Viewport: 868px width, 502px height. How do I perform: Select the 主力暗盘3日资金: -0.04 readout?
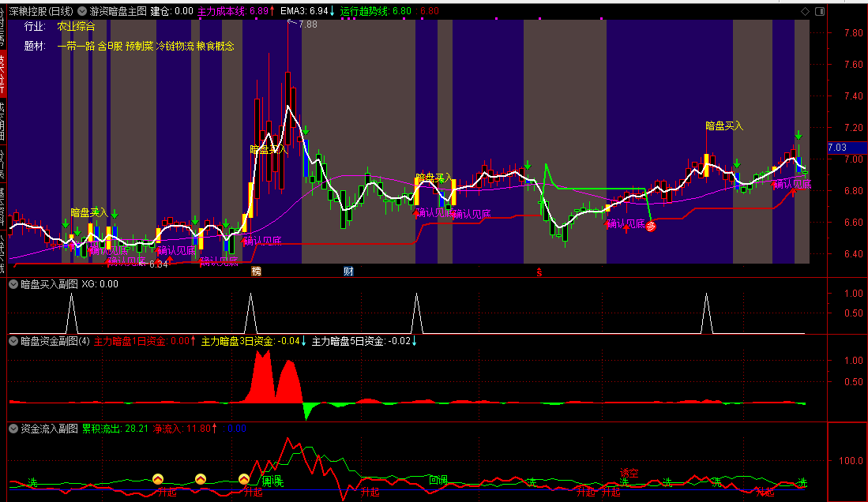254,341
